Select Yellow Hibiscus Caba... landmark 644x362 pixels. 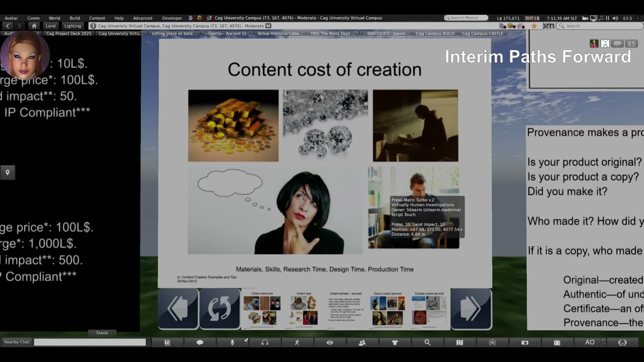280,34
